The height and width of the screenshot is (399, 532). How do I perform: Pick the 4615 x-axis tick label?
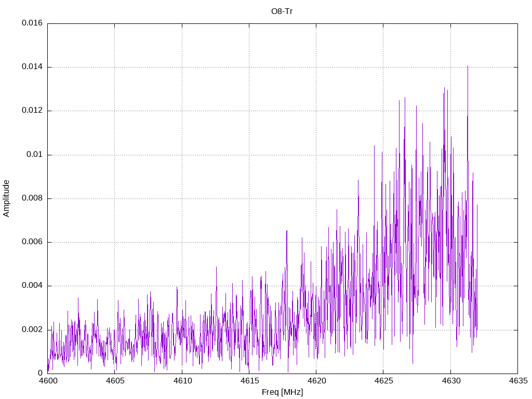[x=249, y=381]
